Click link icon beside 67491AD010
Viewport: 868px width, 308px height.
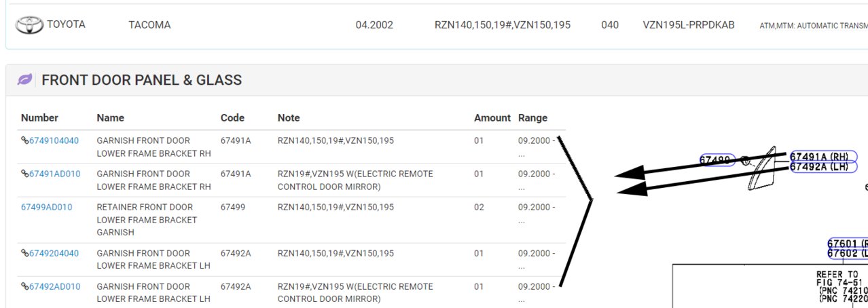pos(24,174)
